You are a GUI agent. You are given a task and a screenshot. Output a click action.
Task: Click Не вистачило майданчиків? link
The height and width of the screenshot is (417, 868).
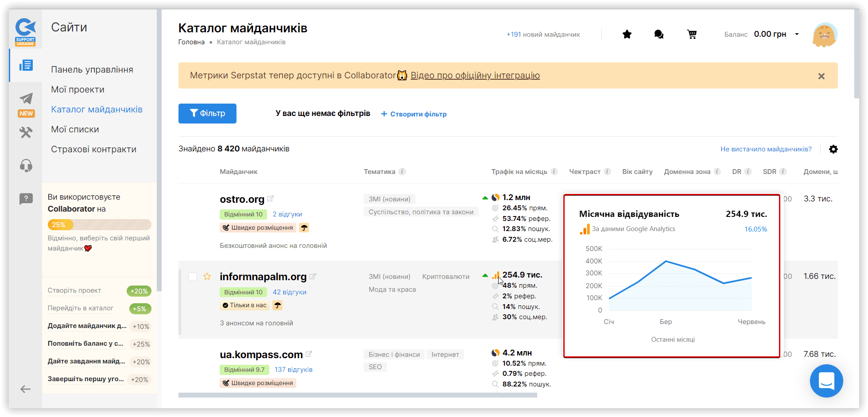(766, 149)
